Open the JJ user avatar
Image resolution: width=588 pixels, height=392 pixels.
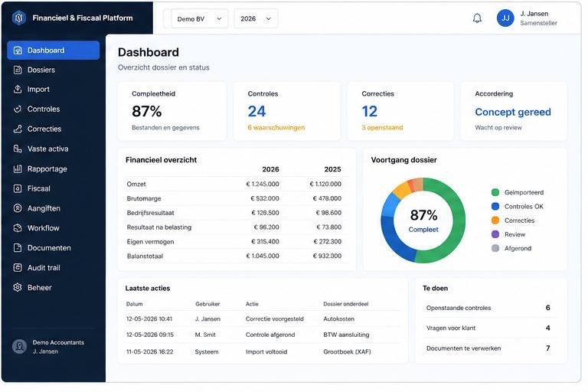(505, 18)
